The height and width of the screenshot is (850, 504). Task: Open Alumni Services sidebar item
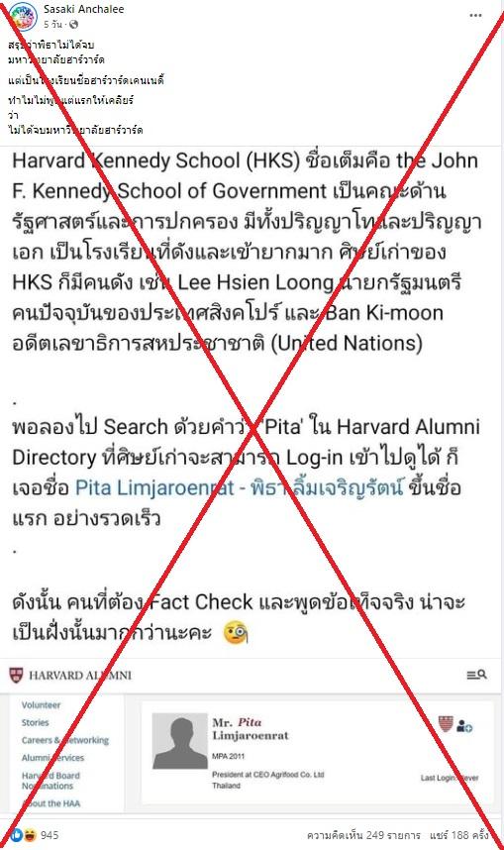52,757
